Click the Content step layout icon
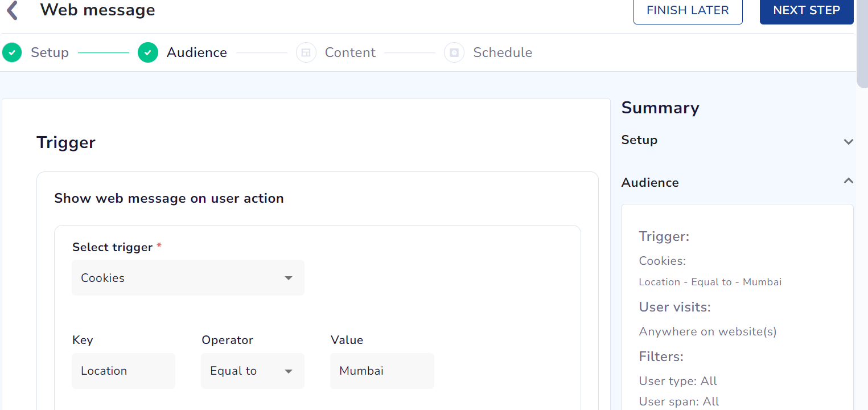 tap(306, 53)
